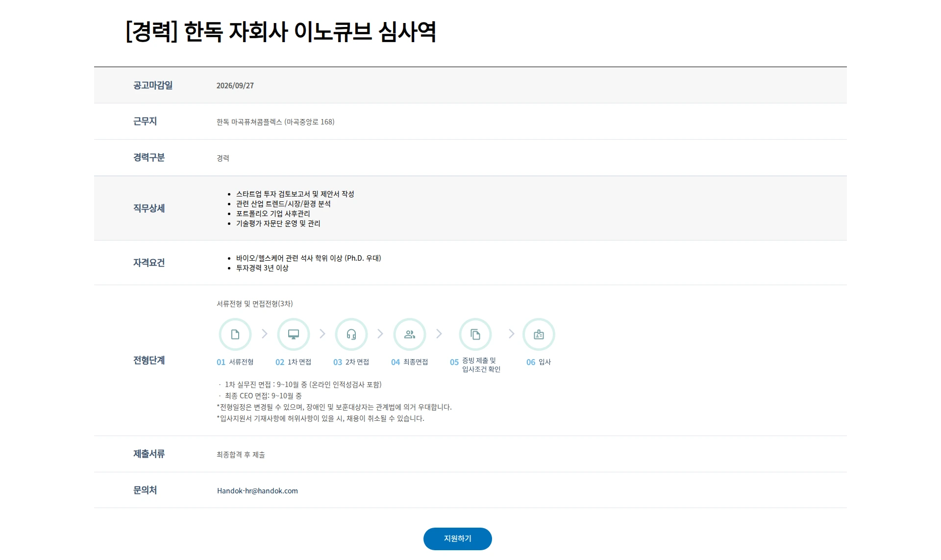
Task: Select the note 1차 실무진 면접 : 9~10월 중
Action: tap(299, 385)
